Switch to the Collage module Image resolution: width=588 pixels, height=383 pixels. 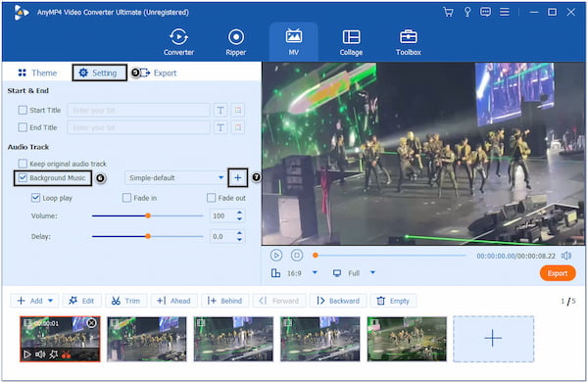click(351, 42)
